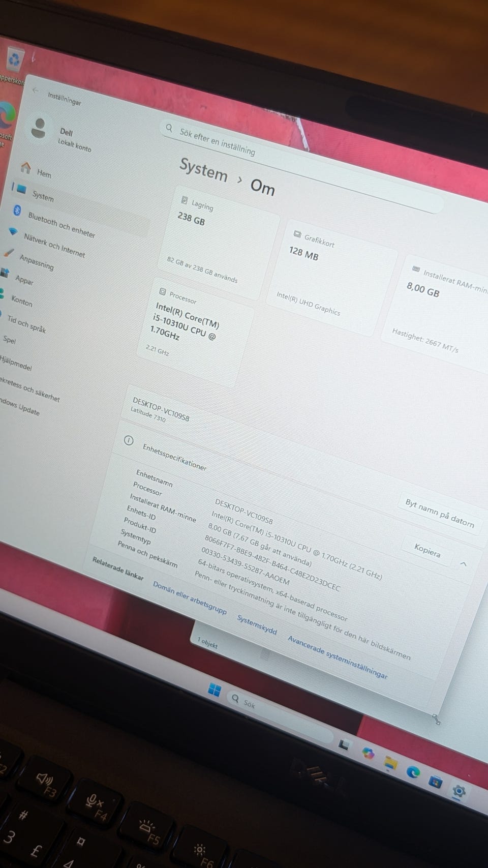Open Sekretess och säkerhet settings
Screen dimensions: 488x868
pos(29,389)
